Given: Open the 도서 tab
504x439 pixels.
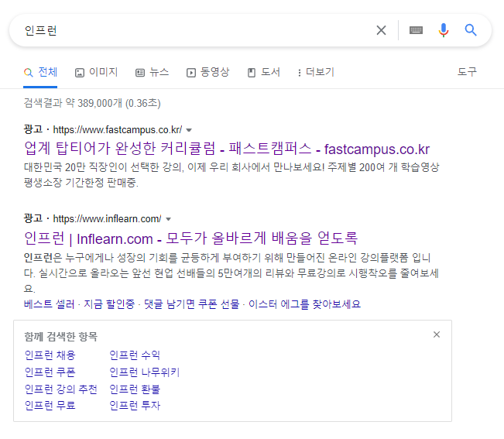Looking at the screenshot, I should (x=264, y=72).
